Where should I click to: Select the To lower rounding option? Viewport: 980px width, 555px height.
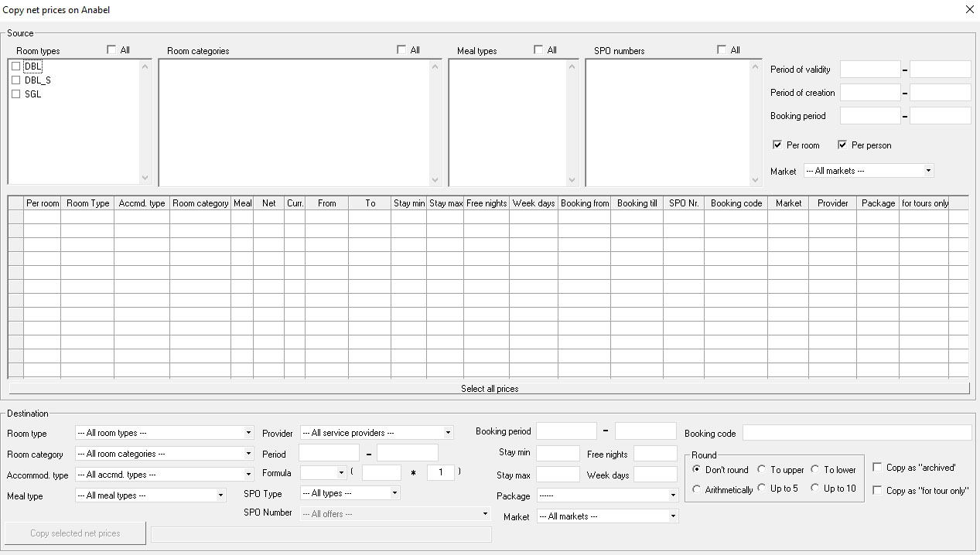tap(815, 469)
